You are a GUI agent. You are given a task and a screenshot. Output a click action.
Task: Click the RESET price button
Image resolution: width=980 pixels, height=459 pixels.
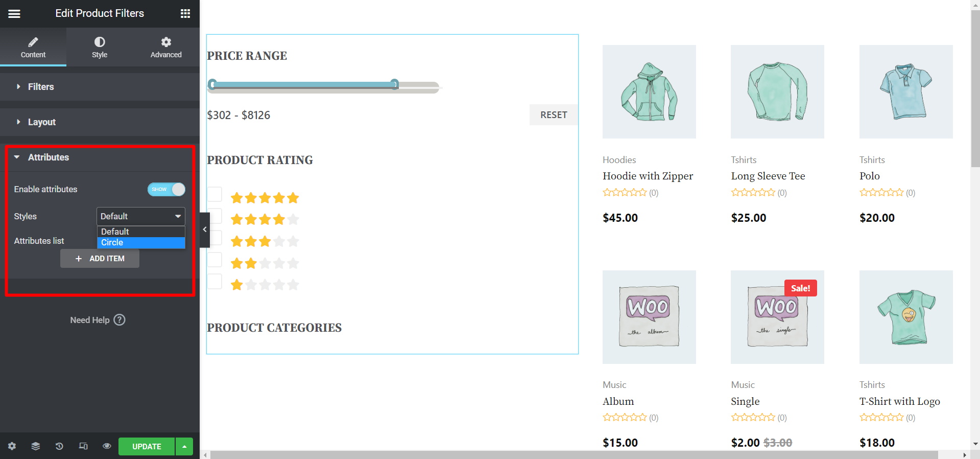pos(554,115)
